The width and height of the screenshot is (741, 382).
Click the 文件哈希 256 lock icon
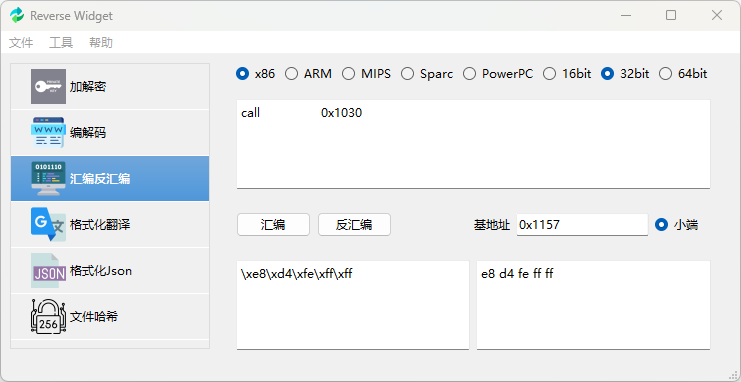click(x=48, y=316)
